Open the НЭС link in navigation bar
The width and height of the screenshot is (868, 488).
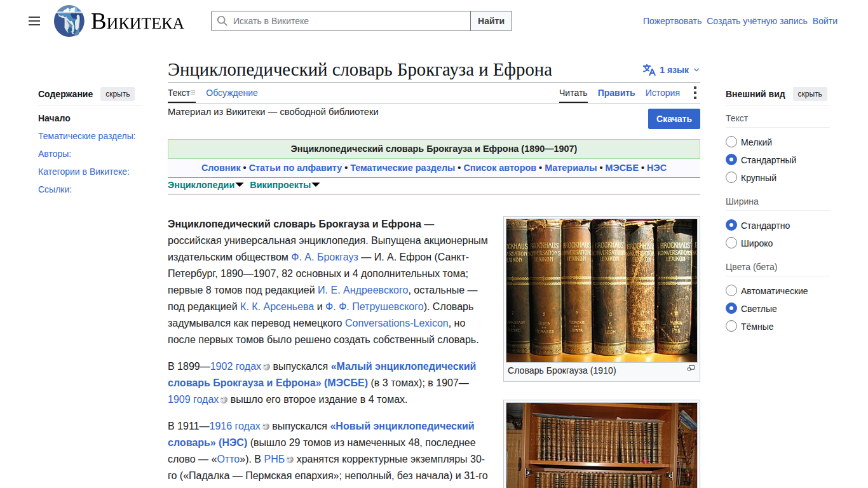point(657,168)
